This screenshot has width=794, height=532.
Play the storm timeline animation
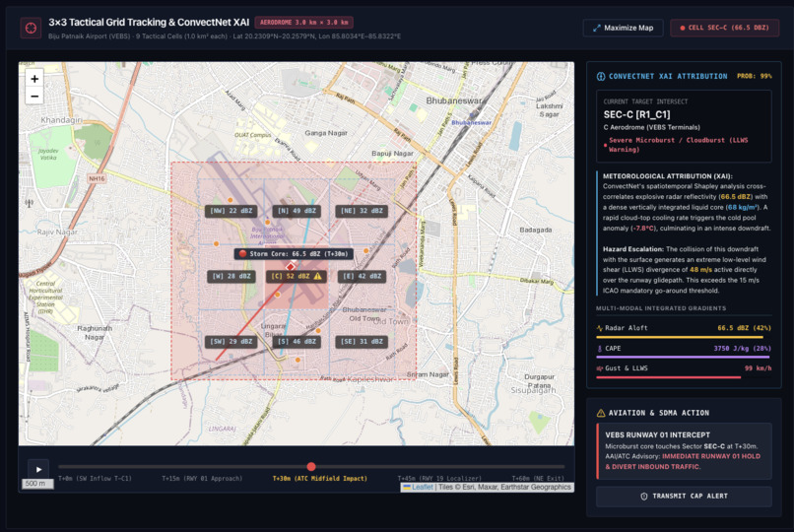point(38,469)
